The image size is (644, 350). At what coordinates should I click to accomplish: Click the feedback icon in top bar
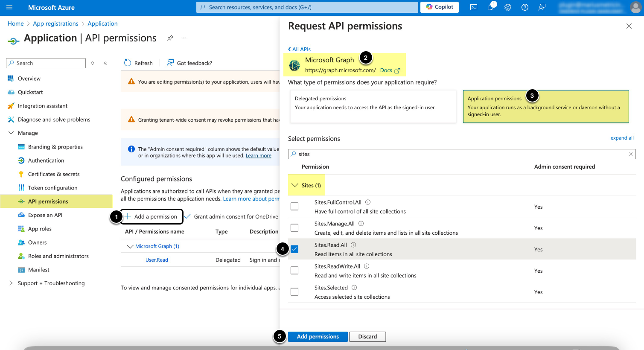(x=542, y=7)
